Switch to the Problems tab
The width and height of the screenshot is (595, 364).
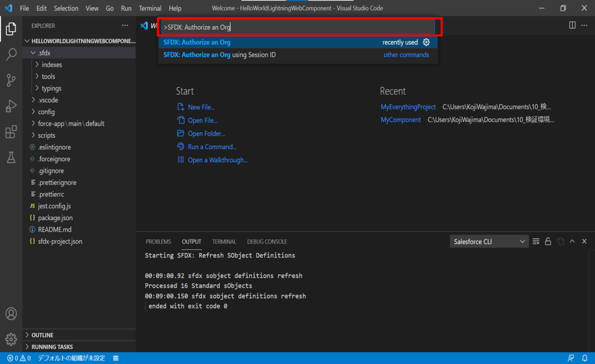coord(158,242)
